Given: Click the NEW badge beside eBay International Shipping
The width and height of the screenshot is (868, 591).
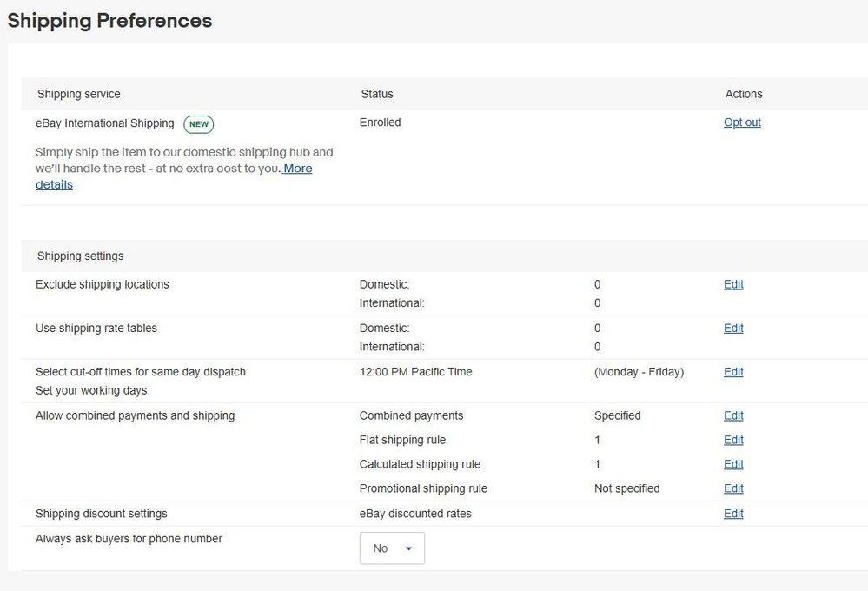Looking at the screenshot, I should tap(199, 124).
